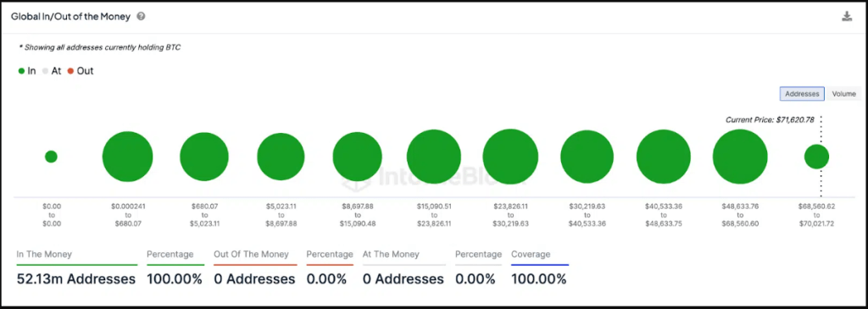Select the bubble for $15,090.51 to $23,826.11
Screen dimensions: 868x309
point(434,157)
